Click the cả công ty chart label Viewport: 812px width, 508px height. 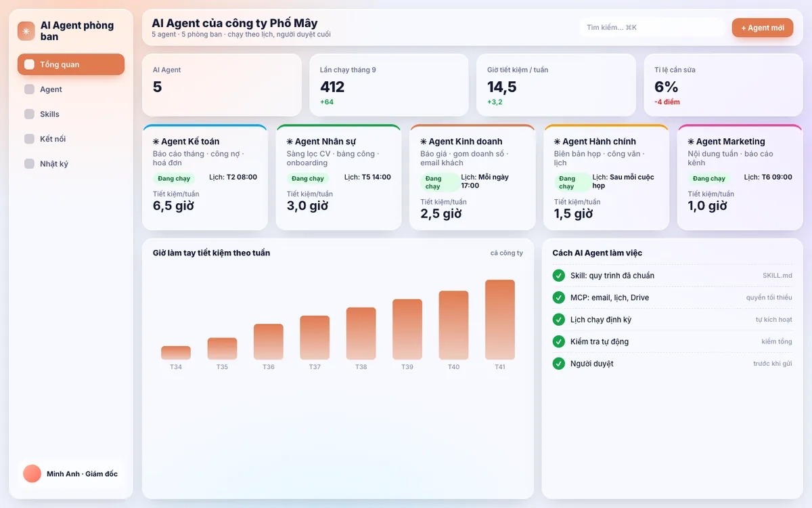coord(507,253)
